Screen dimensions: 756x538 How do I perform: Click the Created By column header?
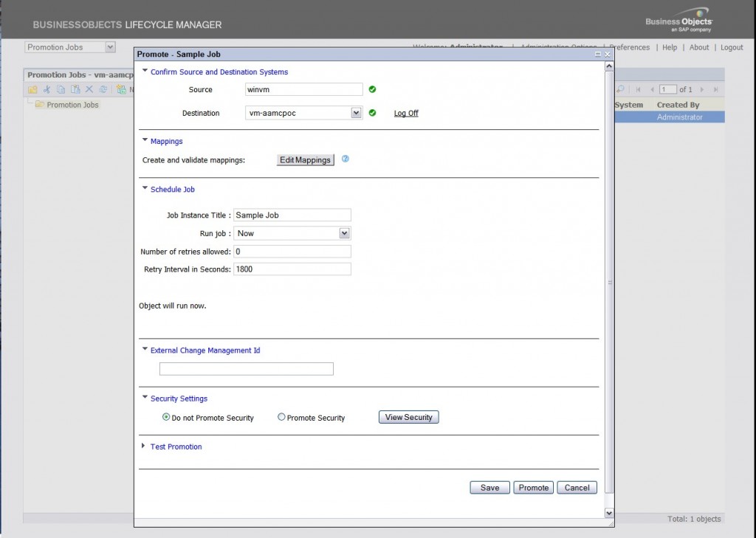click(x=678, y=105)
